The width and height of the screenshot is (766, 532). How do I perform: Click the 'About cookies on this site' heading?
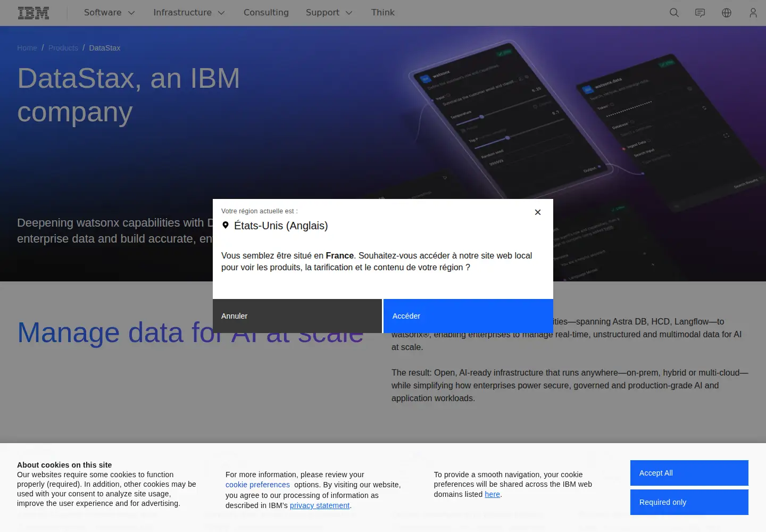pos(64,465)
